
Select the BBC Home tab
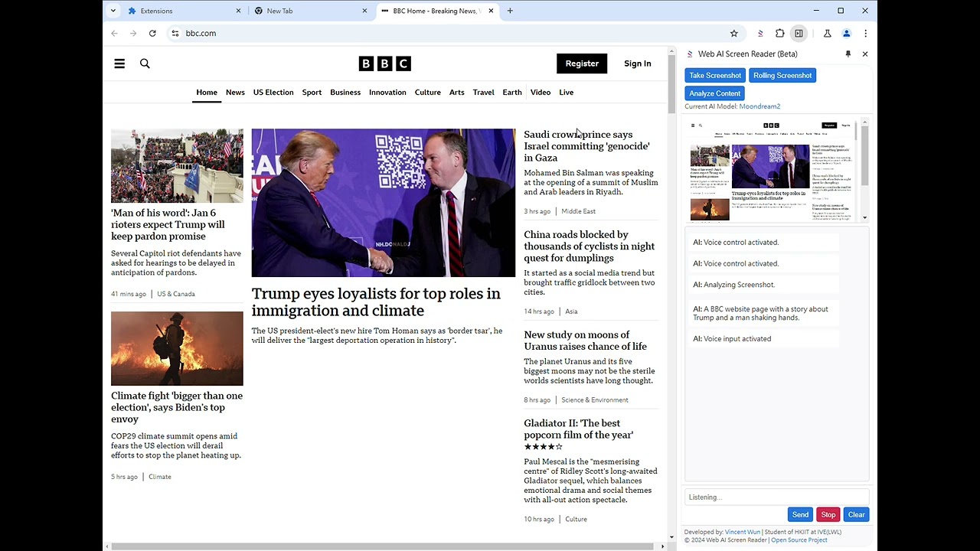point(437,11)
